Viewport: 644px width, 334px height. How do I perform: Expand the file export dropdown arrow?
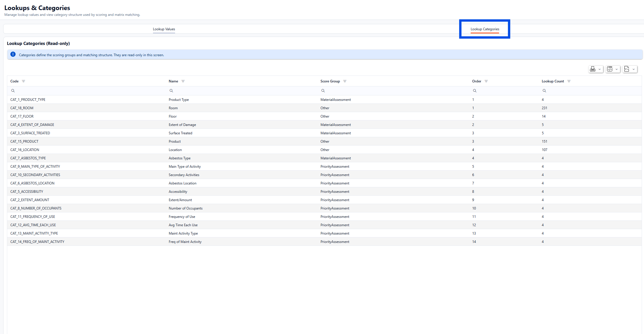(x=634, y=69)
